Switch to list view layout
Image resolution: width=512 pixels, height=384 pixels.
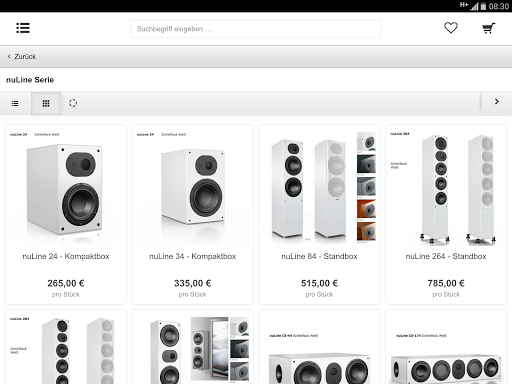tap(15, 103)
